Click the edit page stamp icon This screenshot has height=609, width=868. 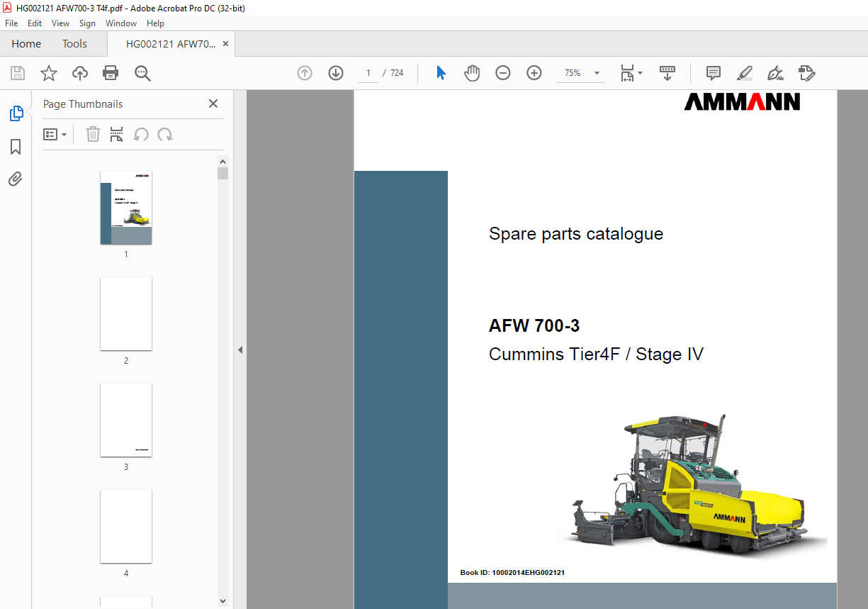point(806,73)
